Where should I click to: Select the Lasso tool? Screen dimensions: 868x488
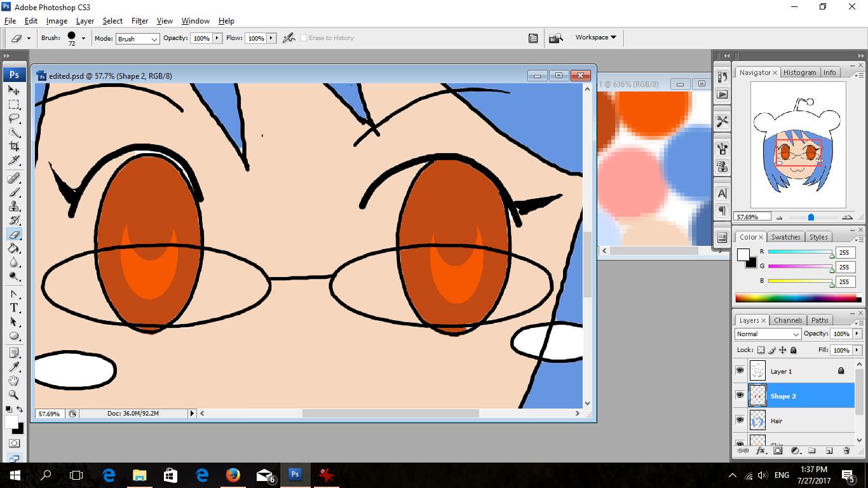pyautogui.click(x=14, y=119)
